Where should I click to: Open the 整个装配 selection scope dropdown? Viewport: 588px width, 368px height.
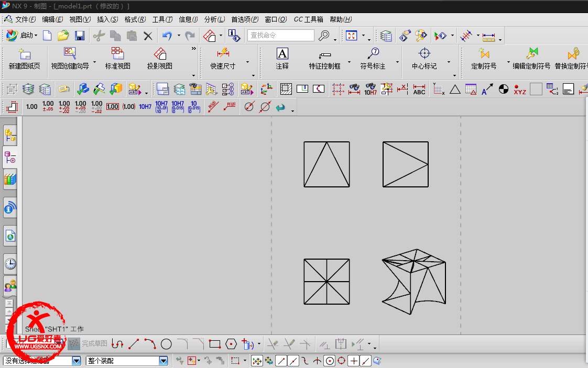coord(164,361)
